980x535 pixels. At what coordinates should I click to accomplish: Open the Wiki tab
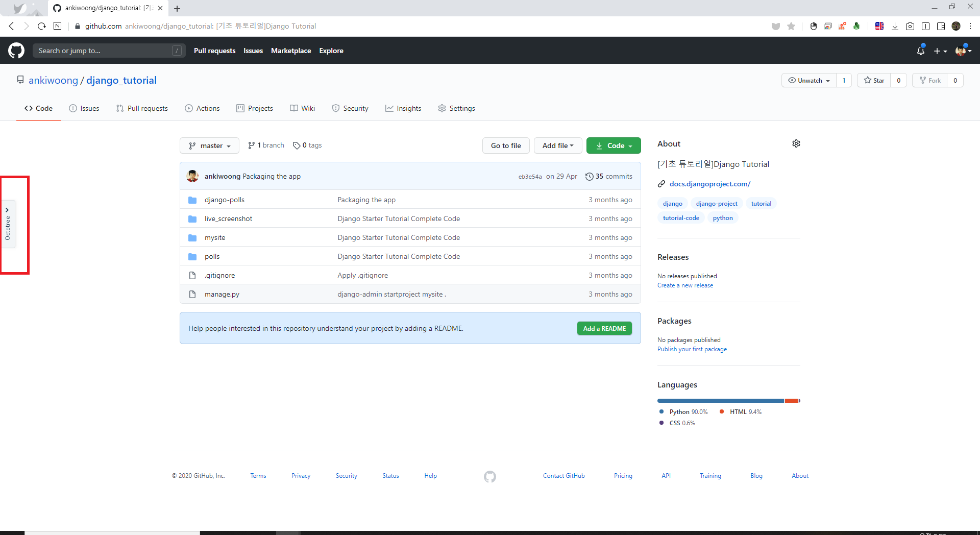[302, 108]
